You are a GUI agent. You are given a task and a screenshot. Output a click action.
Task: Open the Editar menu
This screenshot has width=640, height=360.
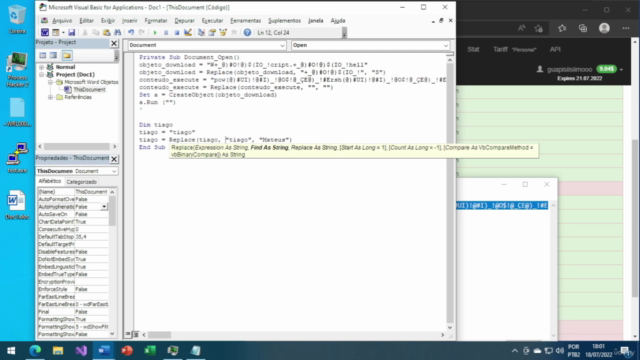click(x=86, y=20)
